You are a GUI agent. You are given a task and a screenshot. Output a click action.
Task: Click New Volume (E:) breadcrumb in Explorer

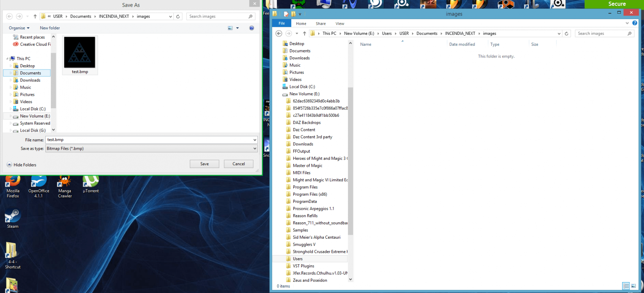click(359, 34)
